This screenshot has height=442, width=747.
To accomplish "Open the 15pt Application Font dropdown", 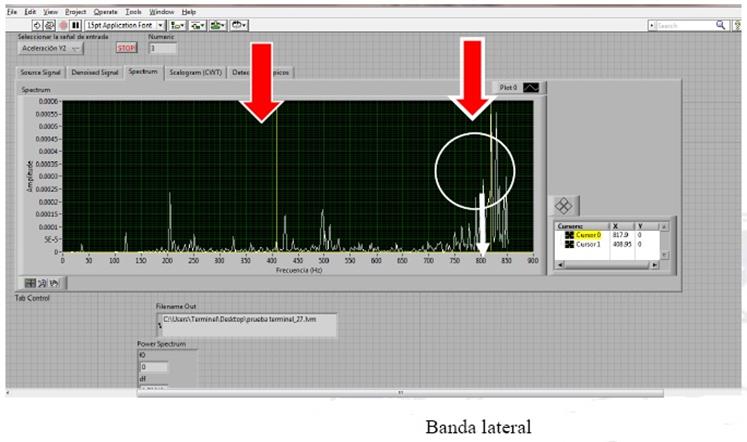I will (124, 24).
